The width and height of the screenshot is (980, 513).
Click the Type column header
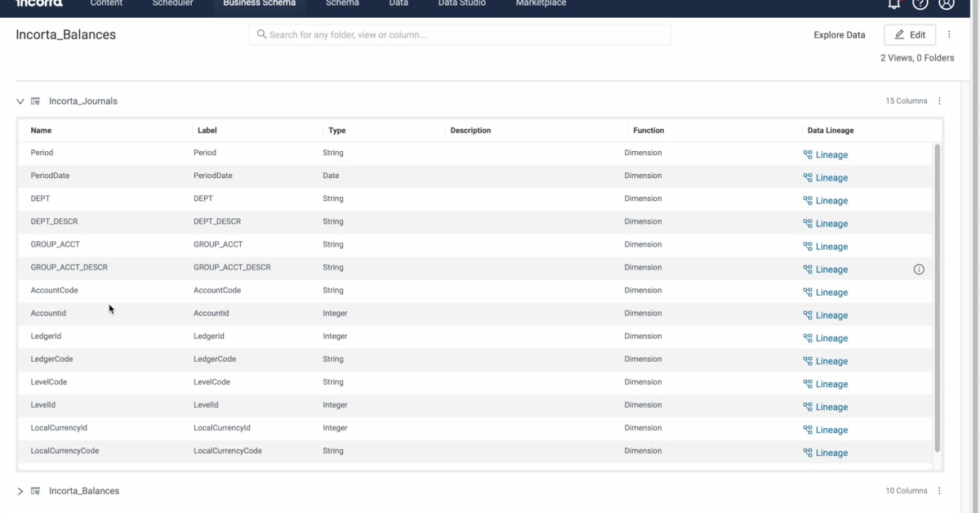pos(337,130)
